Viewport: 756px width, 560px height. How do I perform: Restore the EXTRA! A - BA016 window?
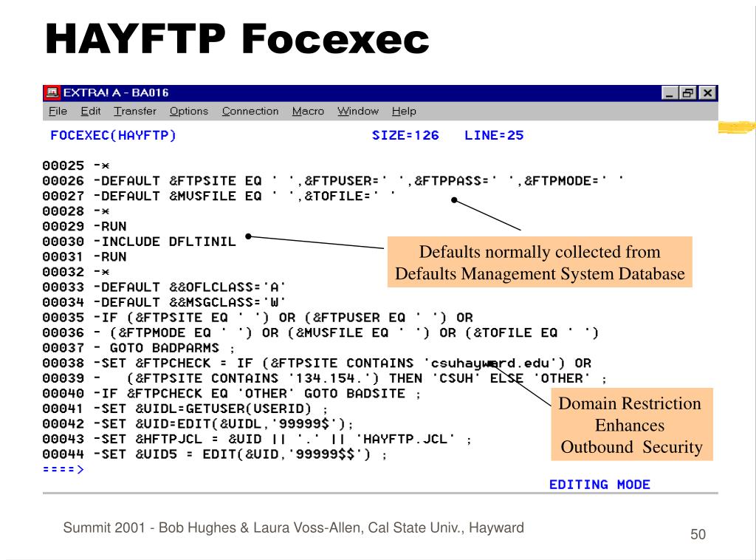tap(688, 92)
